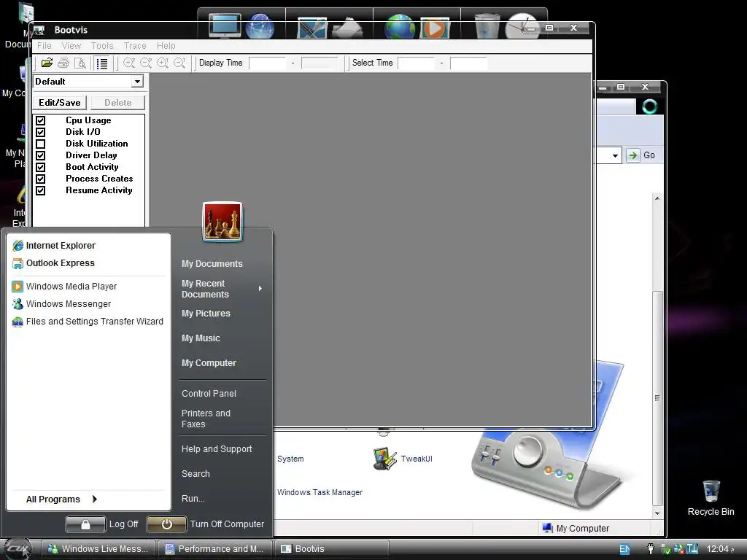Image resolution: width=747 pixels, height=560 pixels.
Task: Click the first Select Time input field
Action: [417, 63]
